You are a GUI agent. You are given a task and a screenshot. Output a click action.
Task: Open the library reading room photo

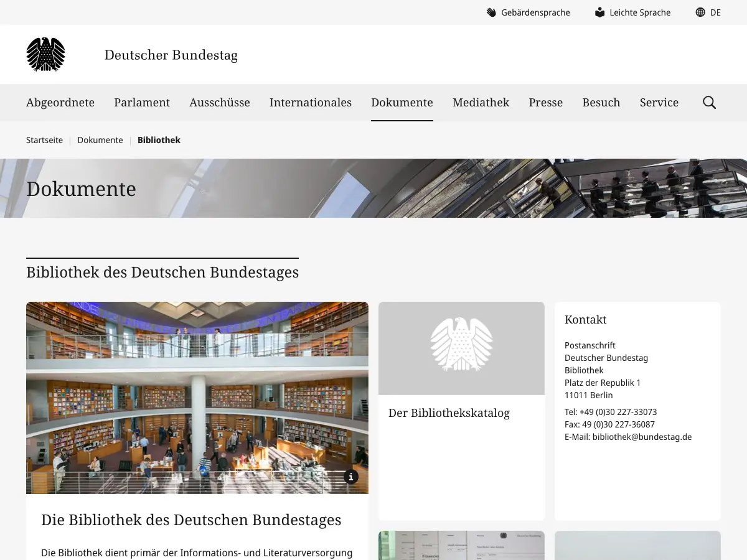click(x=197, y=398)
